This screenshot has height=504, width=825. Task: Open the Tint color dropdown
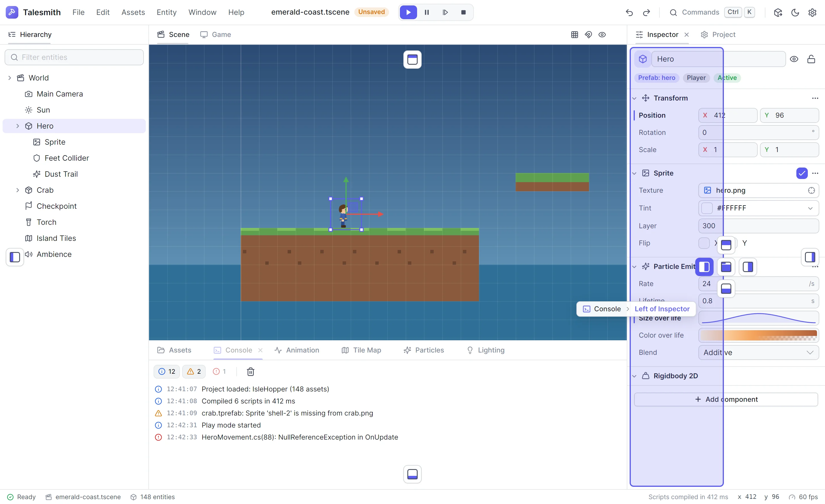point(810,208)
